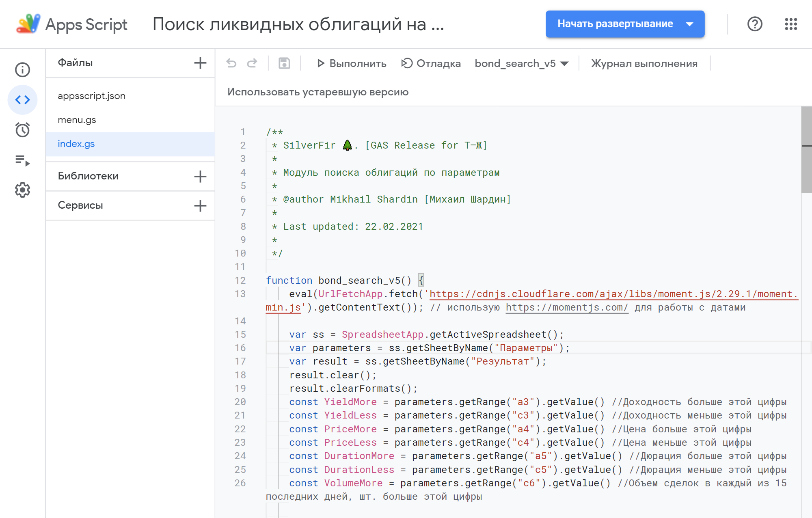Click the Начать развертывание button
This screenshot has height=518, width=812.
click(x=615, y=24)
